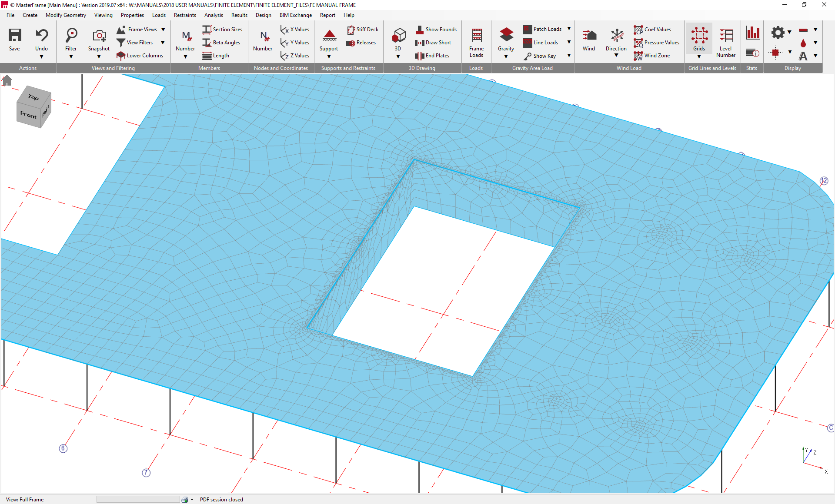Click the red droplet color swatch in Display
The height and width of the screenshot is (504, 835).
[802, 43]
